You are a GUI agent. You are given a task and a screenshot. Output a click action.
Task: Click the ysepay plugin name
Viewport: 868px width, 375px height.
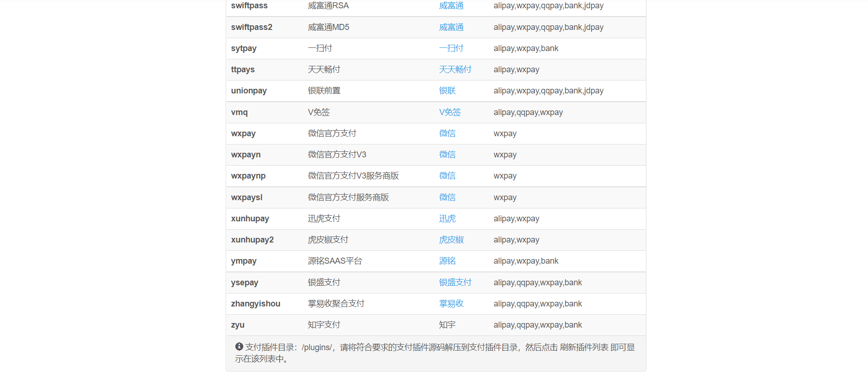(245, 283)
